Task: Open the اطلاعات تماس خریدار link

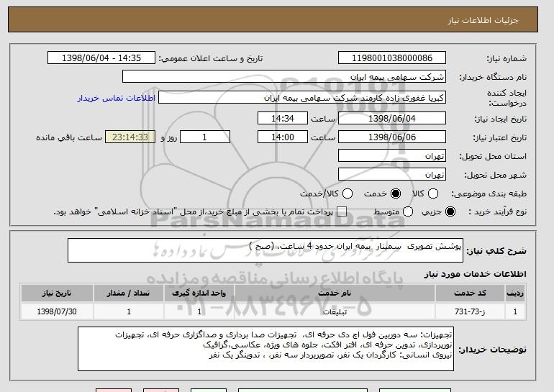Action: pyautogui.click(x=117, y=98)
